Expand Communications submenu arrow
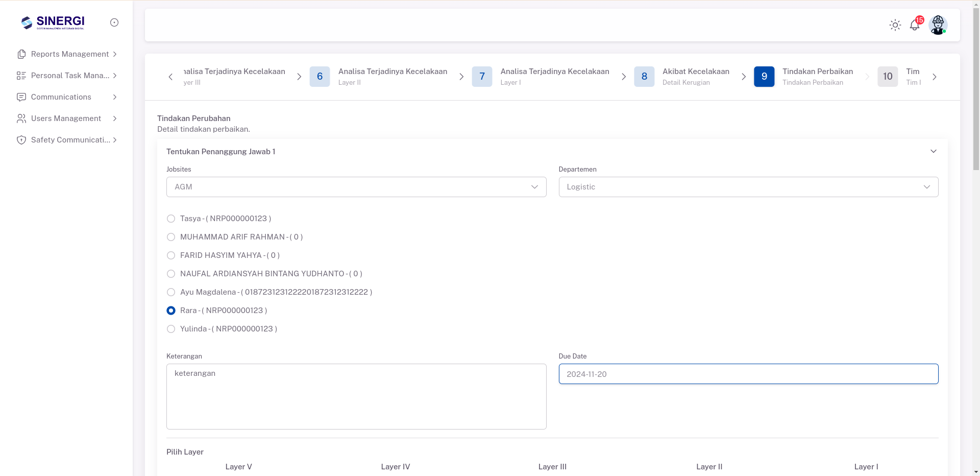This screenshot has width=980, height=476. (115, 97)
